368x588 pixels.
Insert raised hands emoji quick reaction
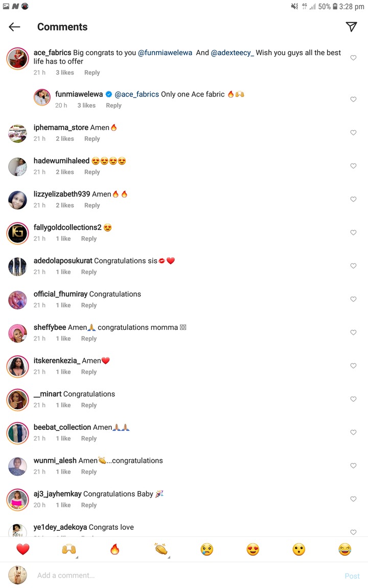tap(69, 549)
